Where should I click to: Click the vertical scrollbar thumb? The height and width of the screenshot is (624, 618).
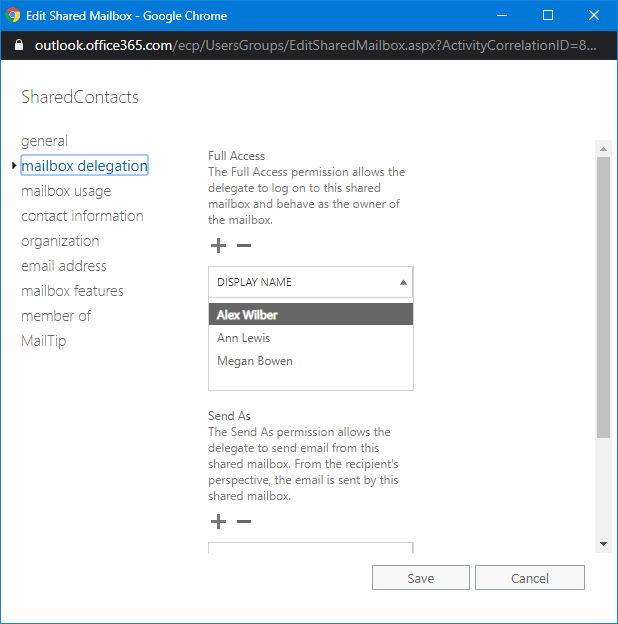[x=603, y=297]
